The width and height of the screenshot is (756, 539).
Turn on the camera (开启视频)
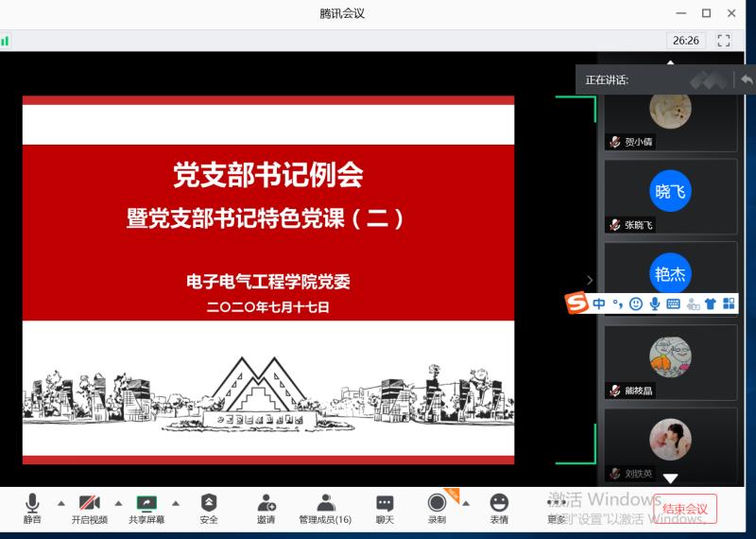click(x=89, y=508)
